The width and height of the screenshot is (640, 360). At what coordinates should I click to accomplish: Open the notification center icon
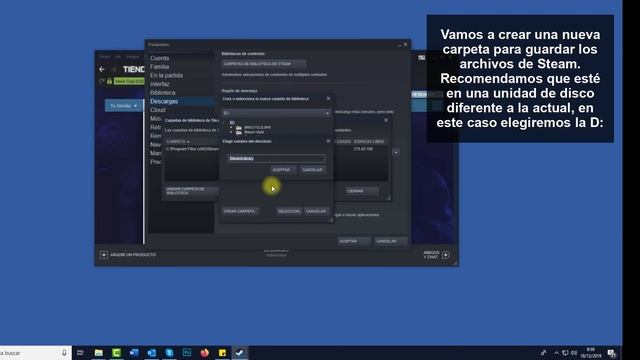click(611, 353)
